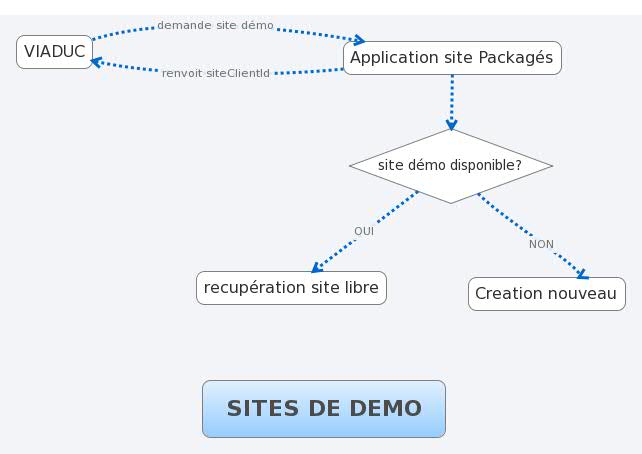Select arrowhead pointing to 'recupération site libre'

(x=317, y=267)
